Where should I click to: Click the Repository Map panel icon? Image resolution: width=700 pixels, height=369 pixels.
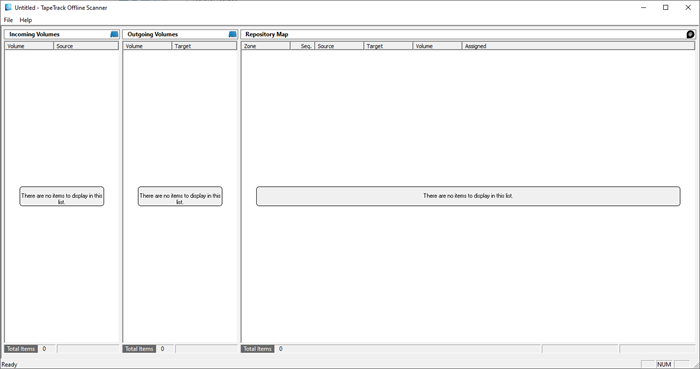[690, 34]
